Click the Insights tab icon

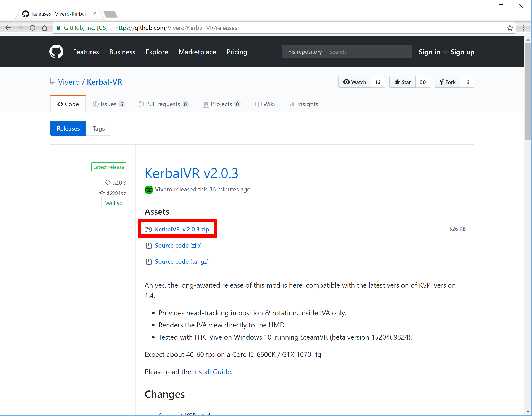(x=292, y=104)
